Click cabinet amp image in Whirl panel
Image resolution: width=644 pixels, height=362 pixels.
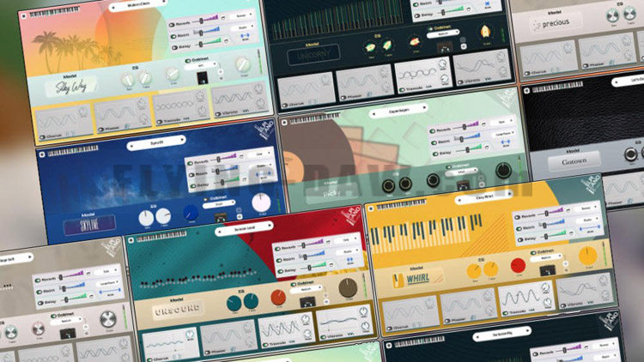pyautogui.click(x=547, y=270)
